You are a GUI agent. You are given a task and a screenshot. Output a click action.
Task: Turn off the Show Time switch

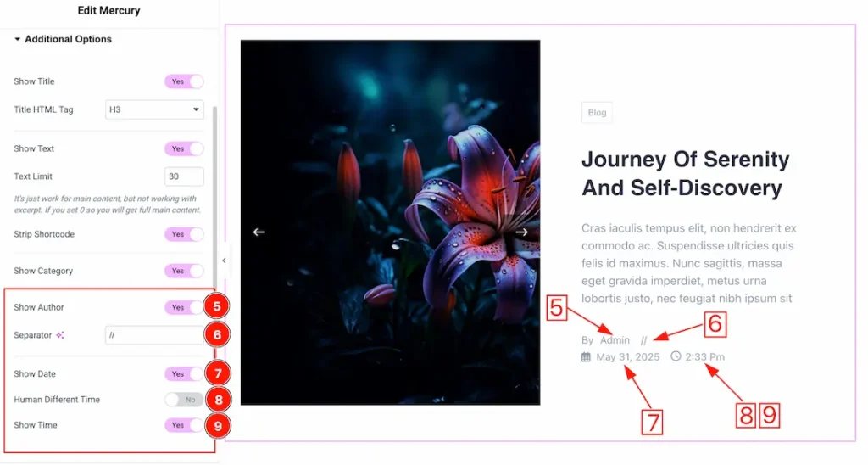(184, 425)
